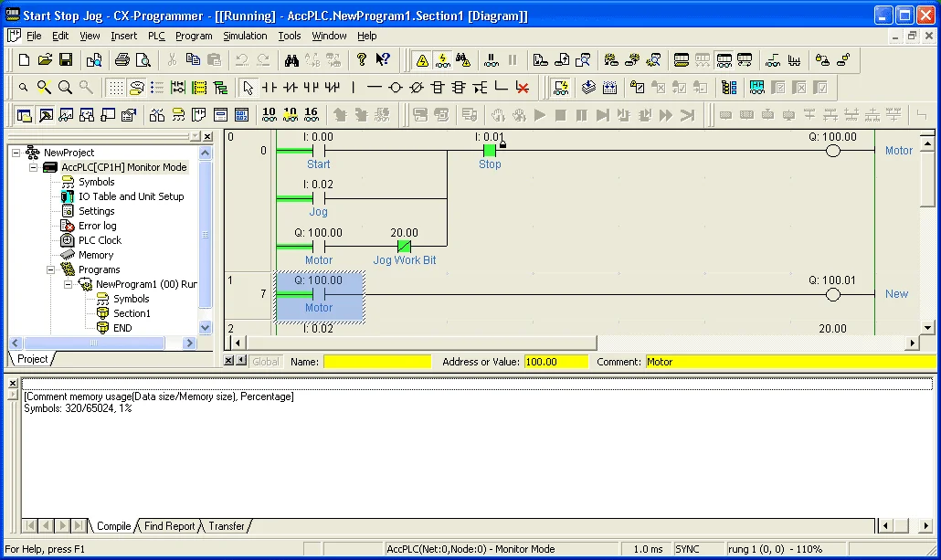Screen dimensions: 941x560
Task: Click ladder diagram scroll-down arrow
Action: [x=928, y=328]
